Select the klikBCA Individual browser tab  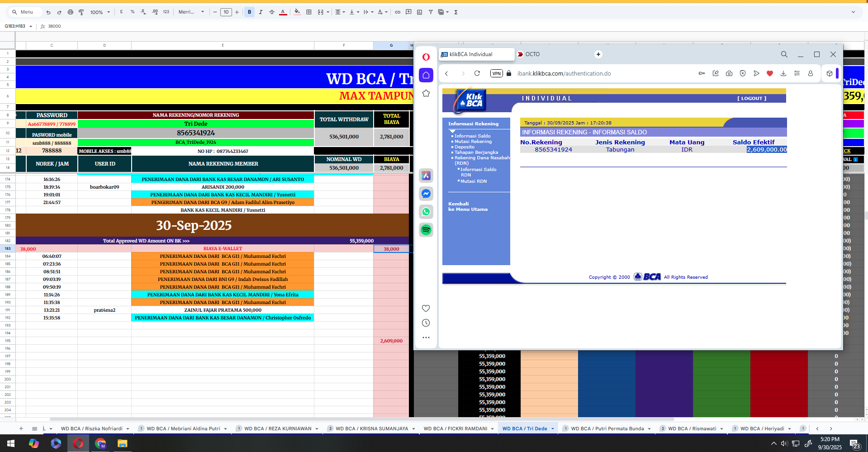point(477,54)
